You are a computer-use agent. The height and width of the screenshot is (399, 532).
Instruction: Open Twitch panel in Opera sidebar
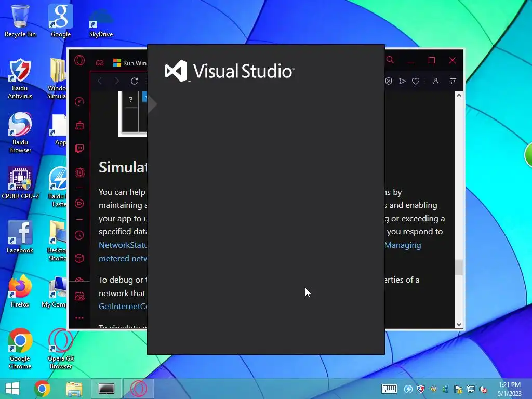(79, 149)
